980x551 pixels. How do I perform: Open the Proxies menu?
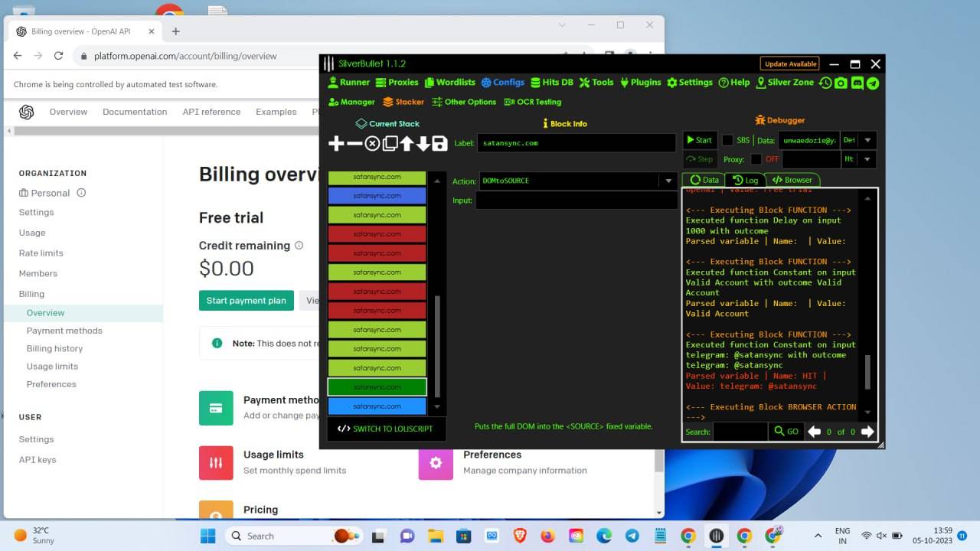pyautogui.click(x=397, y=83)
